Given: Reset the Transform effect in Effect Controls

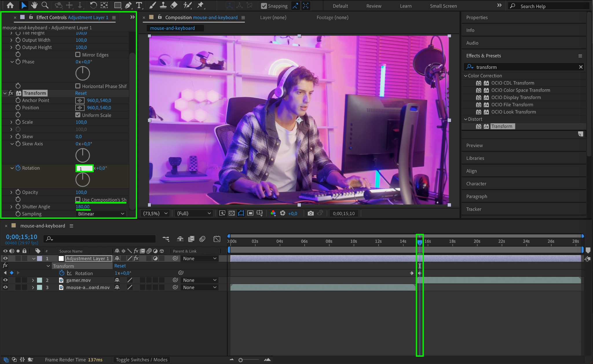Looking at the screenshot, I should (x=81, y=93).
